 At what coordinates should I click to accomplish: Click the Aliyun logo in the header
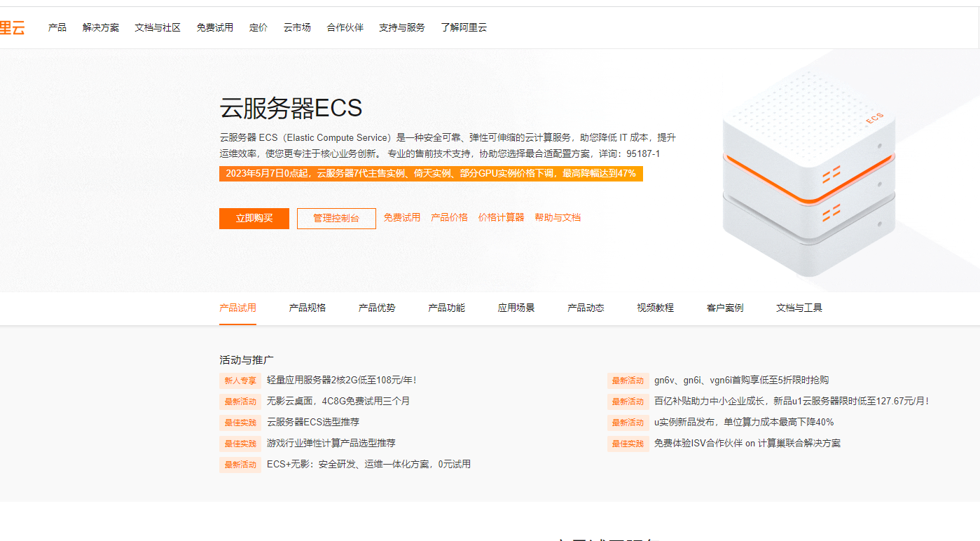(12, 28)
